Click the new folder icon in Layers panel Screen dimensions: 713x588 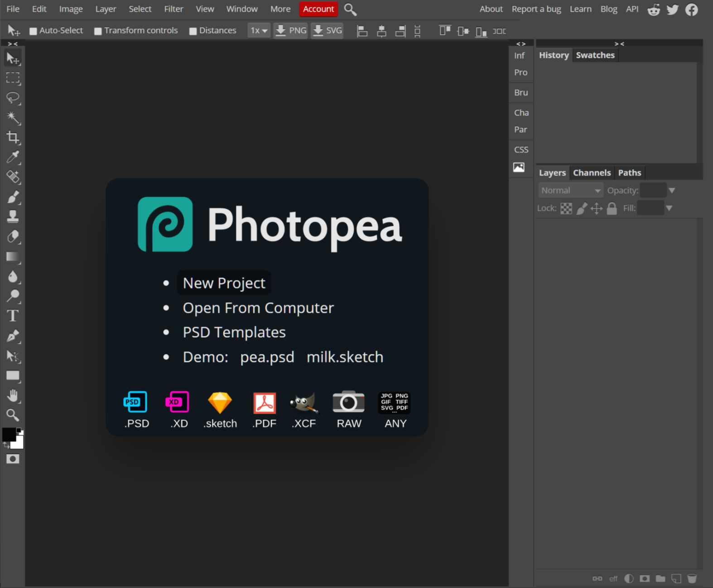point(660,578)
